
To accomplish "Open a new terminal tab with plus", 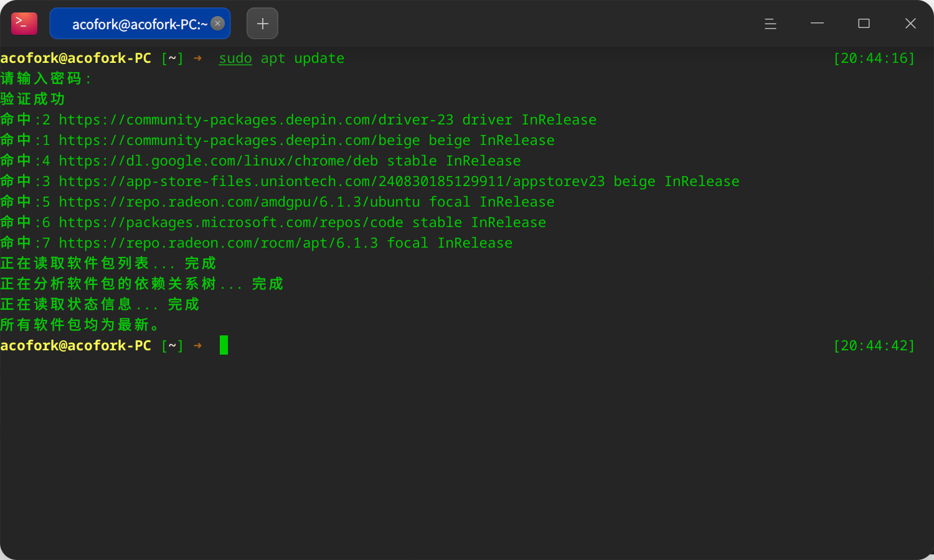I will [262, 24].
